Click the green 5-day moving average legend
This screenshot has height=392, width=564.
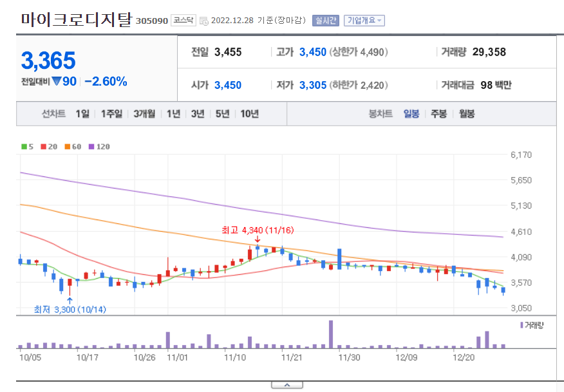[x=27, y=147]
